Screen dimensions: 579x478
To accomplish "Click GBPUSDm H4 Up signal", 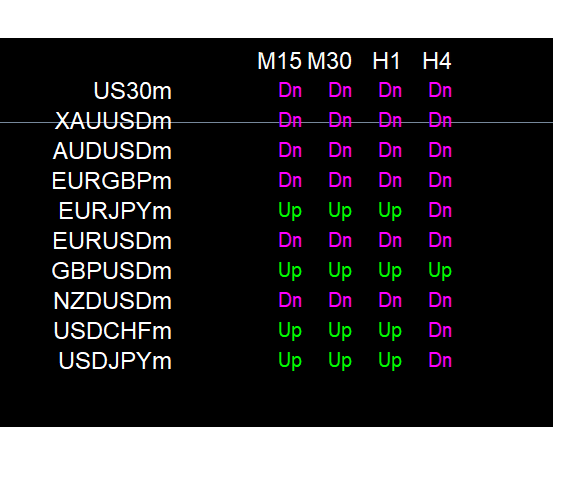I will 440,271.
